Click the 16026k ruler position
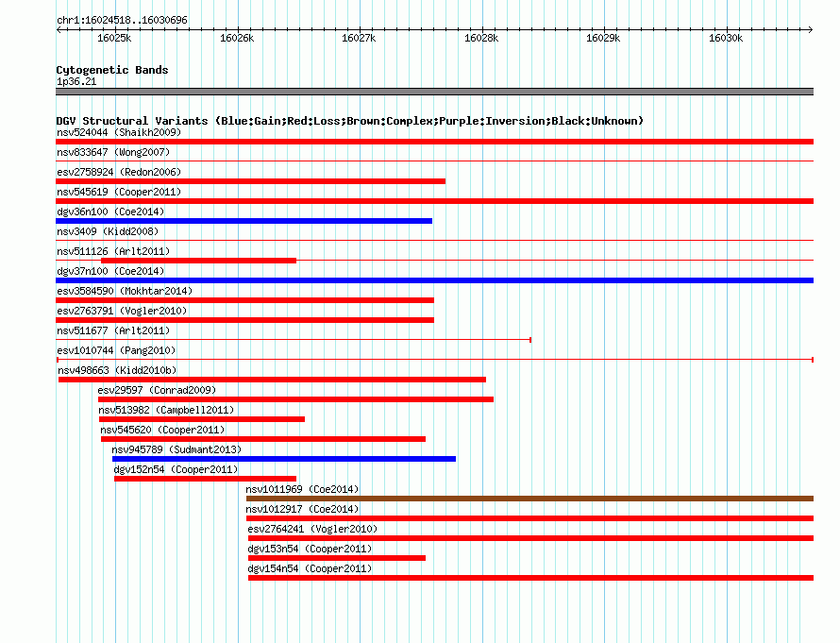This screenshot has height=643, width=840. pos(237,38)
